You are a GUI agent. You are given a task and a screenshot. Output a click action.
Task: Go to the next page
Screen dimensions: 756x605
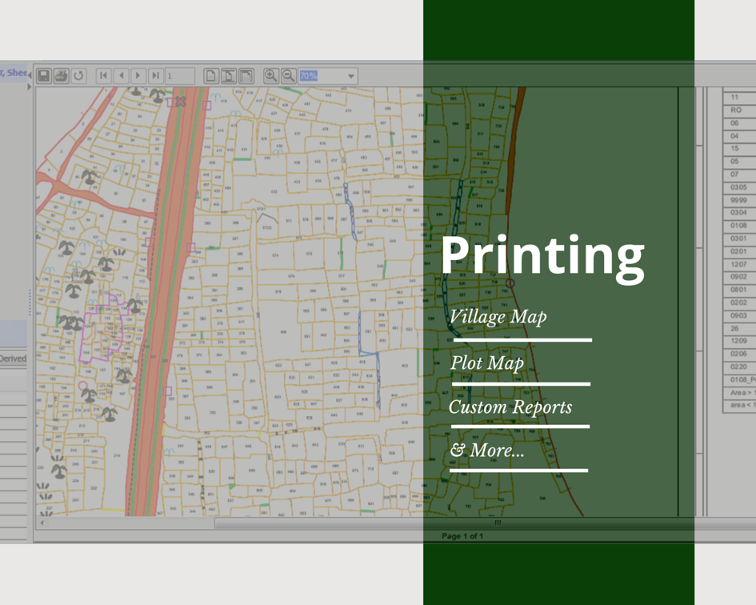[x=138, y=76]
